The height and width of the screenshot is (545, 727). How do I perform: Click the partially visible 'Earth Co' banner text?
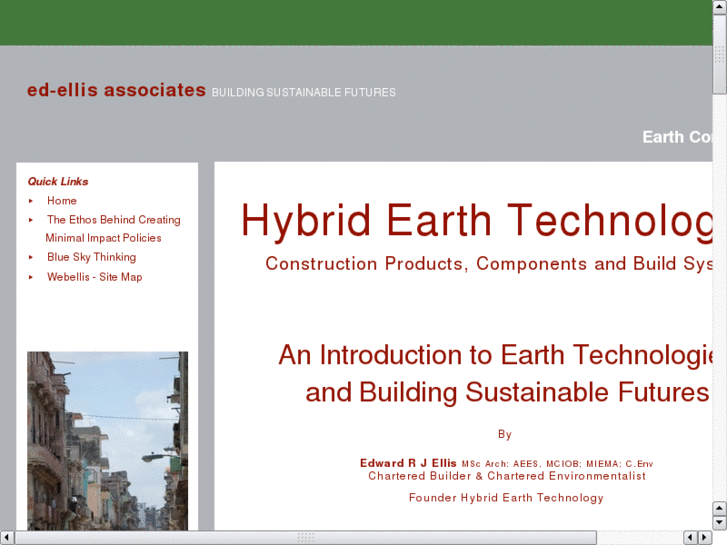pyautogui.click(x=677, y=137)
